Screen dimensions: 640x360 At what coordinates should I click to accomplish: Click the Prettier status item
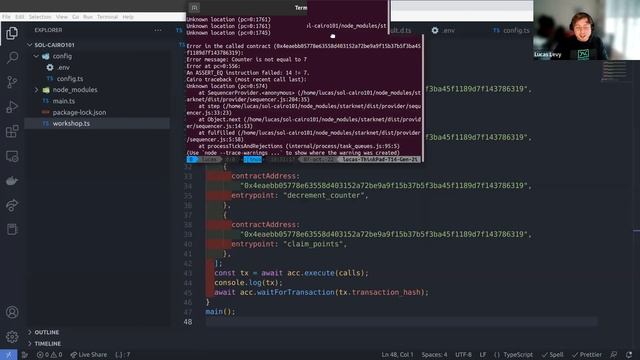point(587,355)
